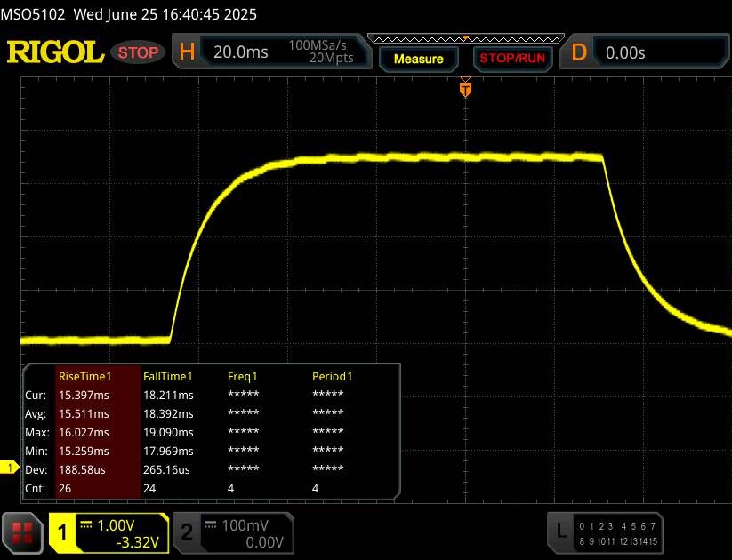Click the orange trigger position T marker
The width and height of the screenshot is (732, 560).
click(x=465, y=89)
